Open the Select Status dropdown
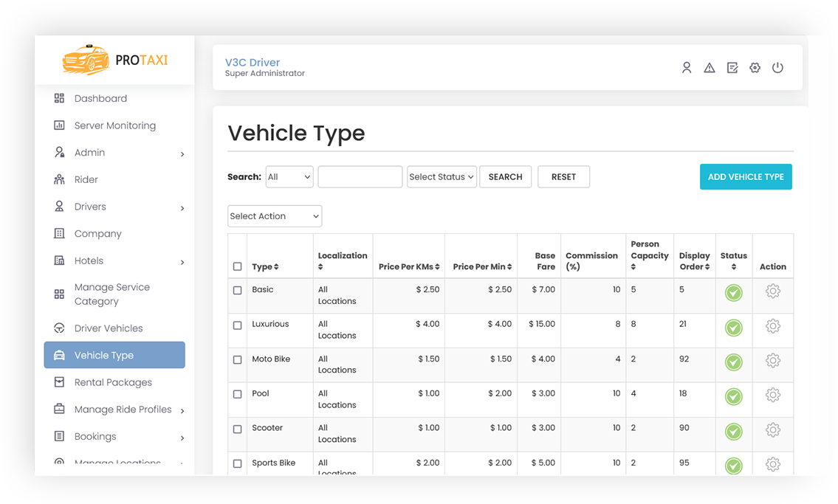This screenshot has width=838, height=504. tap(442, 176)
